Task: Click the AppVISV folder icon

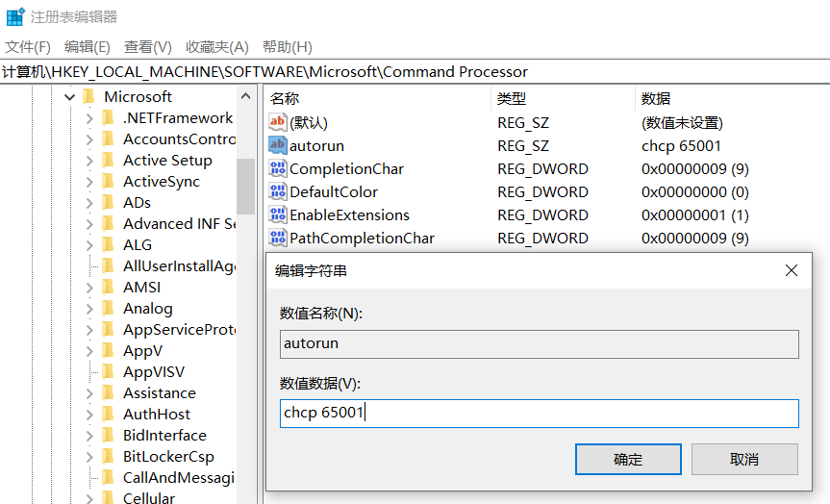Action: click(x=108, y=371)
